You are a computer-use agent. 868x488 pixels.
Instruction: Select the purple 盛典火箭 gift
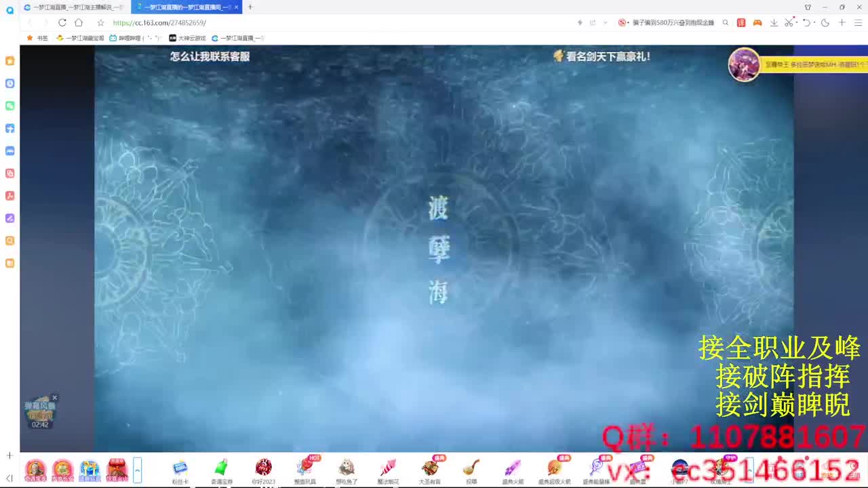(x=513, y=471)
